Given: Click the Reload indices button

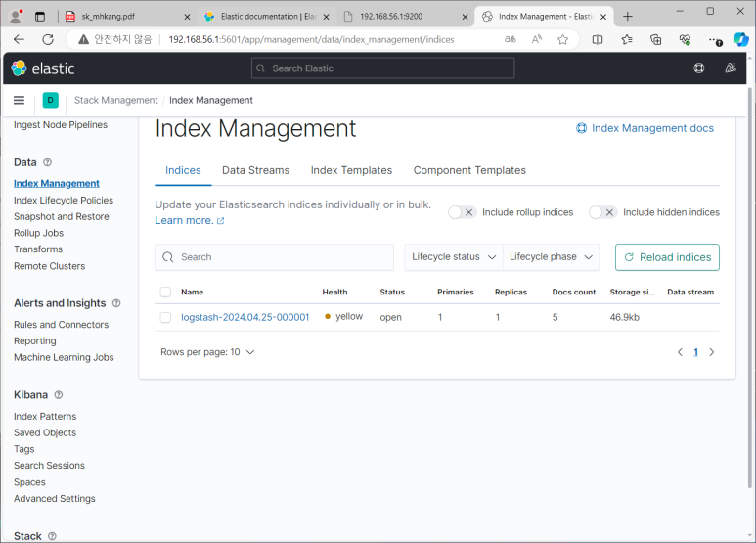Looking at the screenshot, I should tap(667, 257).
